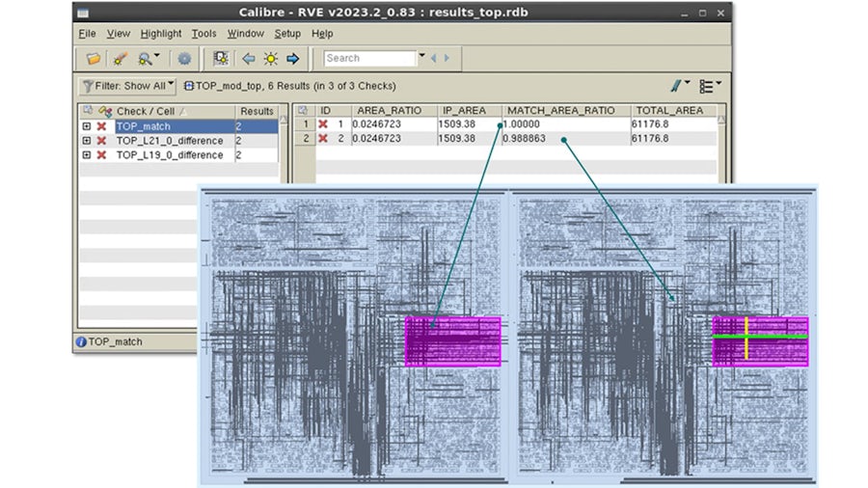Open the Highlight menu
The width and height of the screenshot is (868, 488).
pyautogui.click(x=160, y=34)
